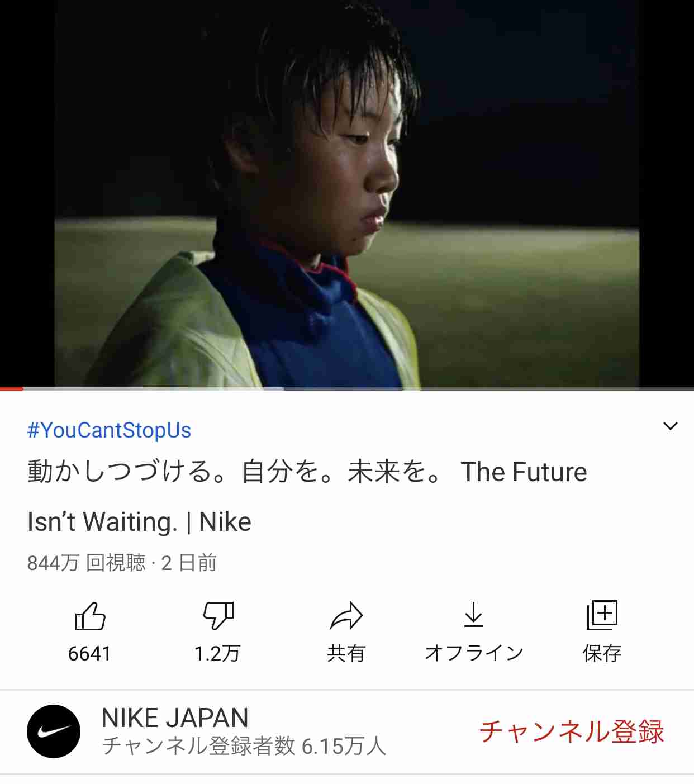Expand the video description chevron
694x784 pixels.
tap(670, 426)
